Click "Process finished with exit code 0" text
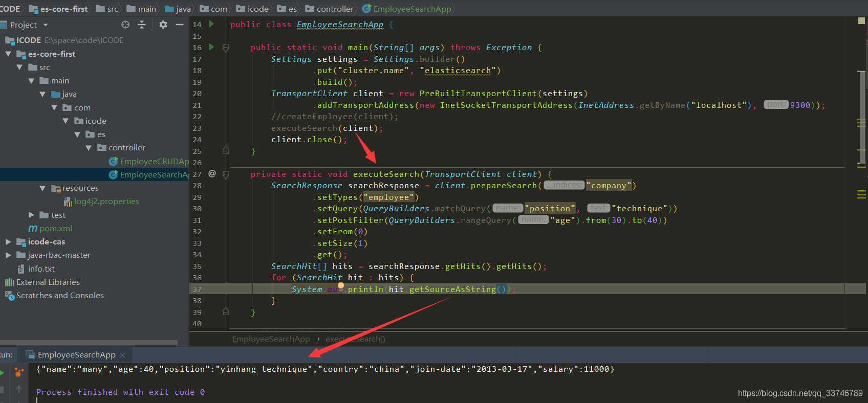Screen dimensions: 868x403 pos(120,392)
